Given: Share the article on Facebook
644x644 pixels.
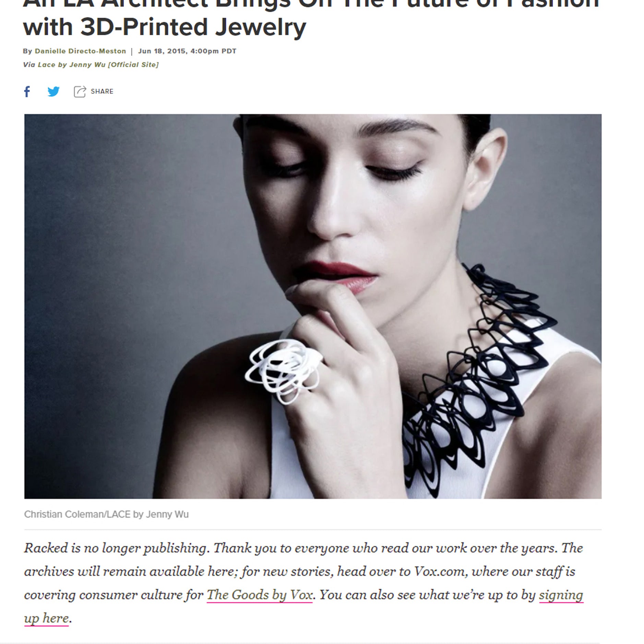Looking at the screenshot, I should [27, 92].
